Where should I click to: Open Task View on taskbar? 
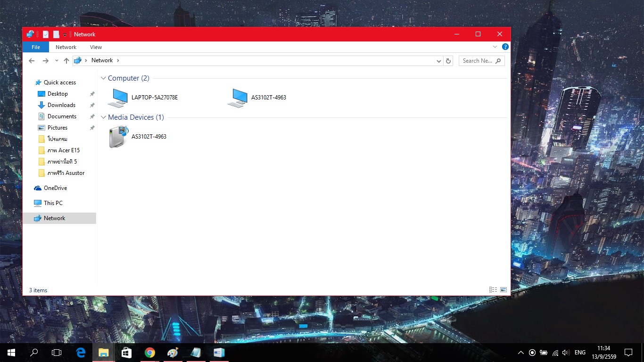(57, 353)
